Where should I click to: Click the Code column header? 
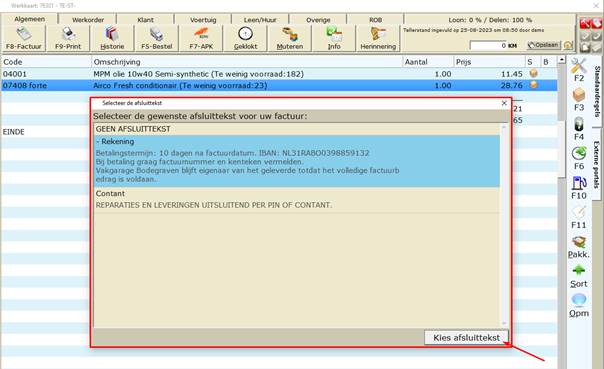tap(46, 62)
